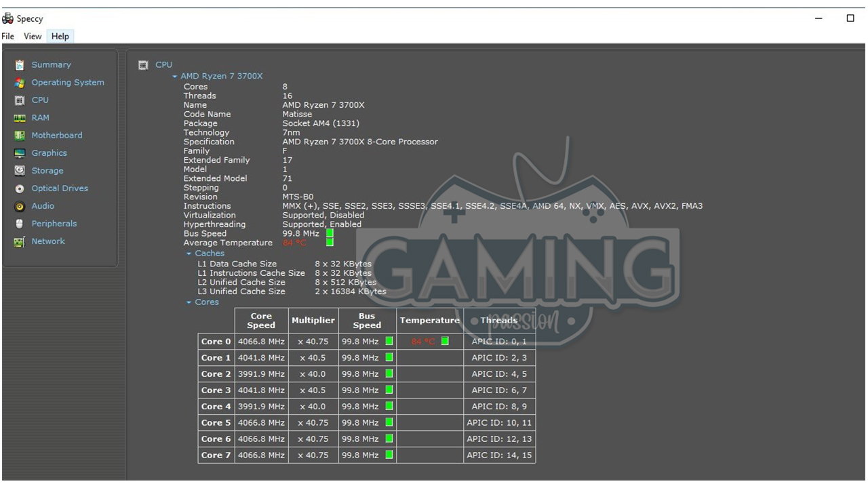Select Peripherals in the sidebar
Viewport: 868px width, 488px height.
[x=54, y=224]
